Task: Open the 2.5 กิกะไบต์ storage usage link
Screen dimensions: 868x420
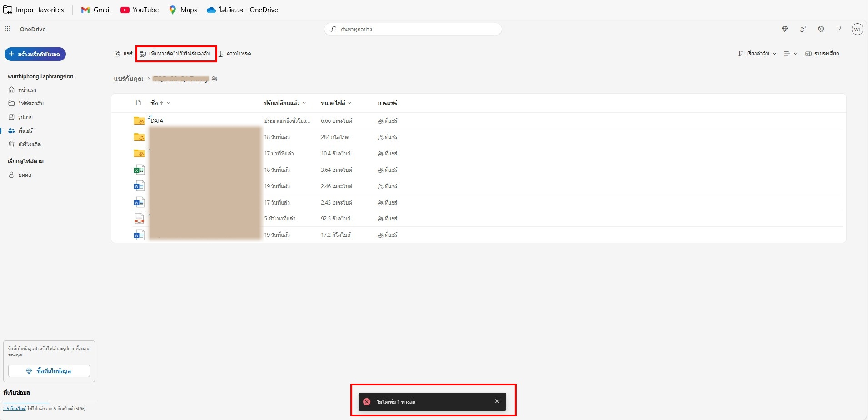Action: click(15, 409)
